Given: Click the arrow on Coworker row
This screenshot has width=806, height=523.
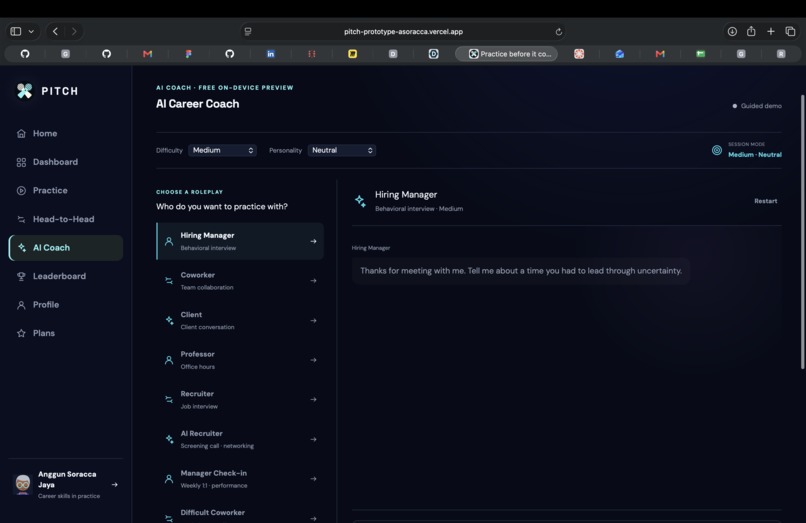Looking at the screenshot, I should coord(313,281).
